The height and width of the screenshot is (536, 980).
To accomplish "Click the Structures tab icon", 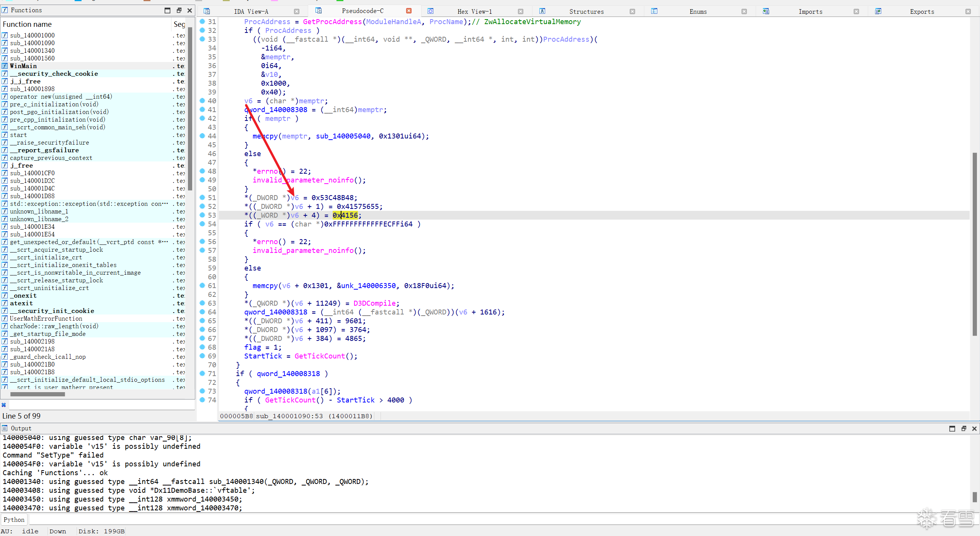I will click(542, 11).
